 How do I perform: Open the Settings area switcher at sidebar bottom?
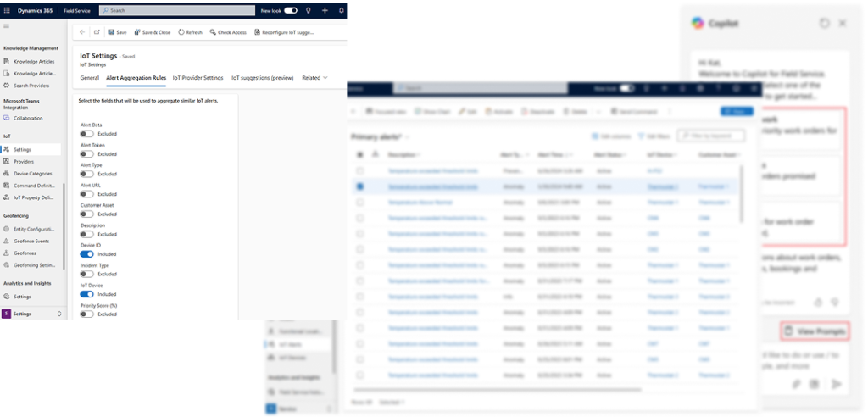(32, 314)
